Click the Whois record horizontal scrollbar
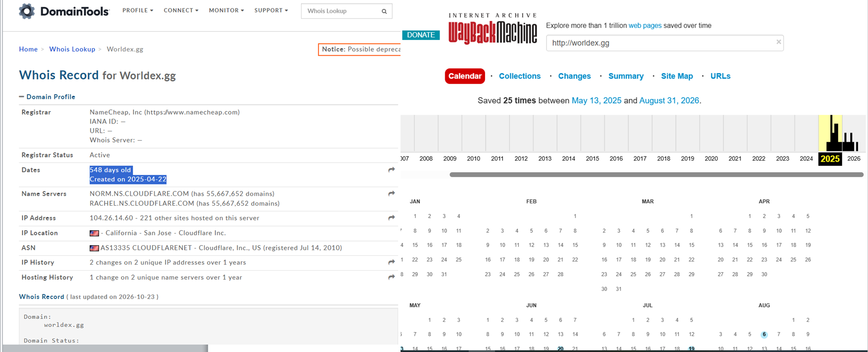 point(105,348)
